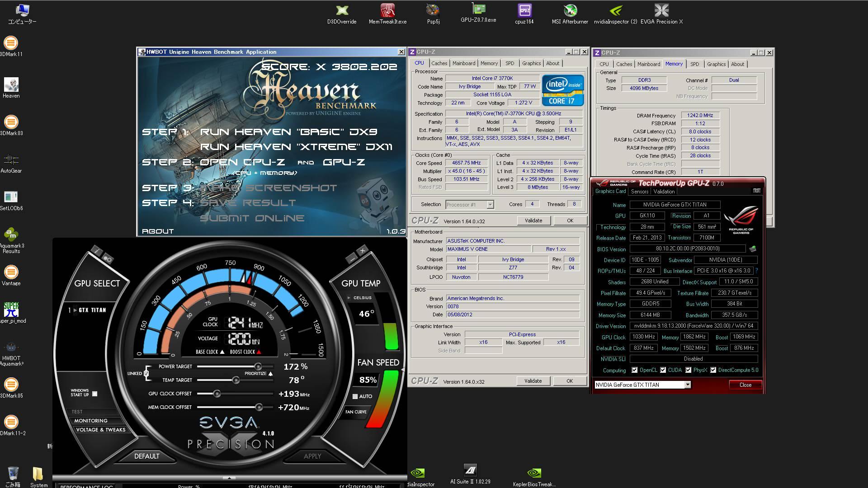868x488 pixels.
Task: Expand the Precision performance log panel arrow
Action: point(229,478)
